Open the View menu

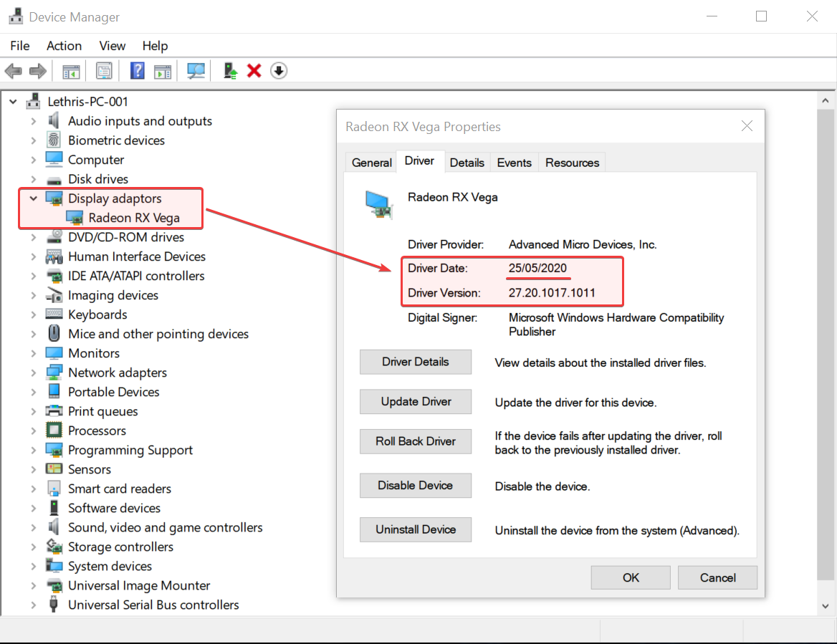click(x=112, y=46)
